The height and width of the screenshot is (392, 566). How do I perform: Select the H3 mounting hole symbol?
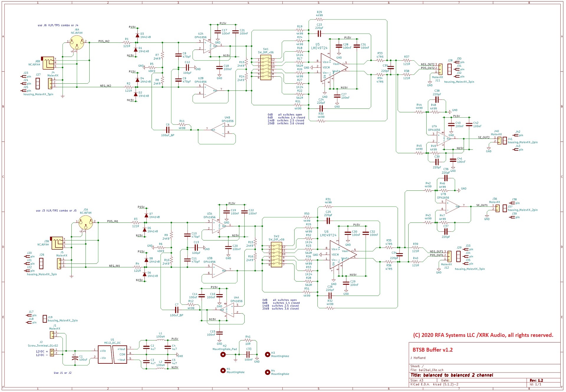[267, 354]
